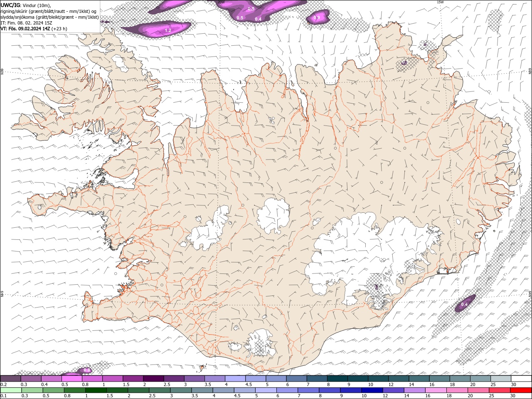The image size is (532, 399).
Task: Pick the light lavender swatch labeled 4
Action: click(235, 379)
